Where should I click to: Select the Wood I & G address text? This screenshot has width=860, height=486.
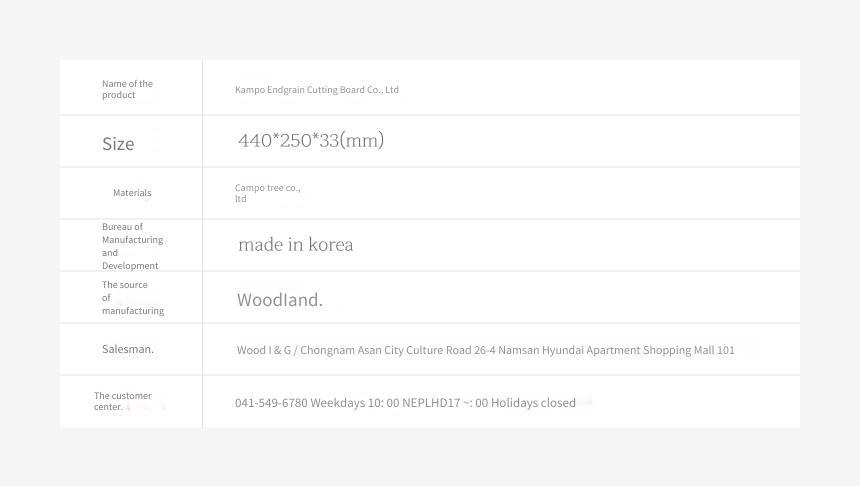(x=485, y=350)
